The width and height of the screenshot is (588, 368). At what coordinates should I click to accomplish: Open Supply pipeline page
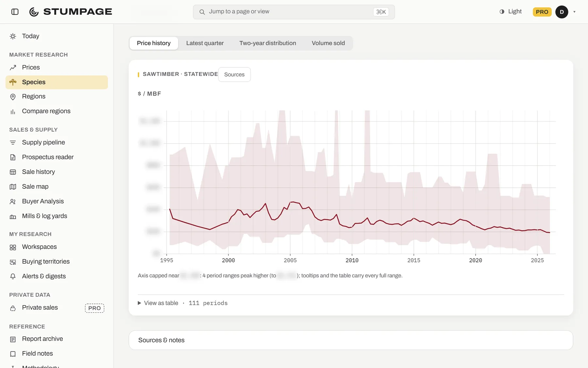pyautogui.click(x=43, y=142)
